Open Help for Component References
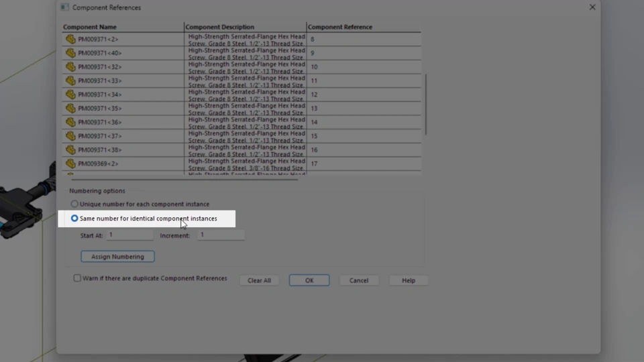The image size is (644, 362). point(409,280)
